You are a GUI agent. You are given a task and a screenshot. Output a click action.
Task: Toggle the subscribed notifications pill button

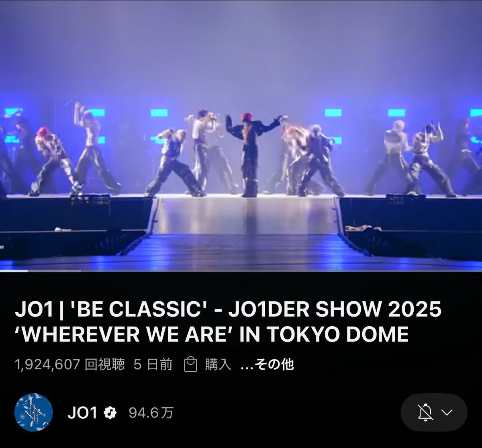click(x=434, y=412)
